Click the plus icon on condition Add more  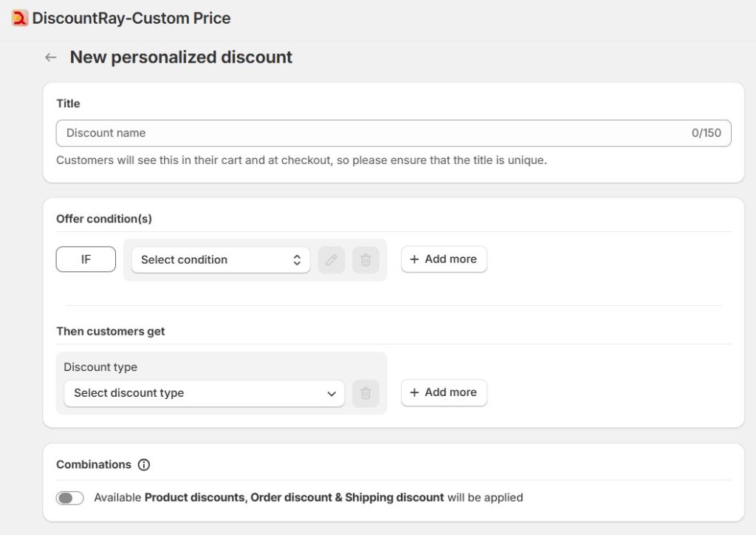coord(414,259)
